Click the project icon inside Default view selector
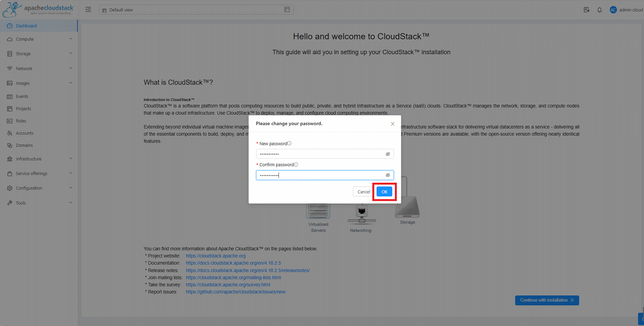The height and width of the screenshot is (326, 644). point(104,10)
